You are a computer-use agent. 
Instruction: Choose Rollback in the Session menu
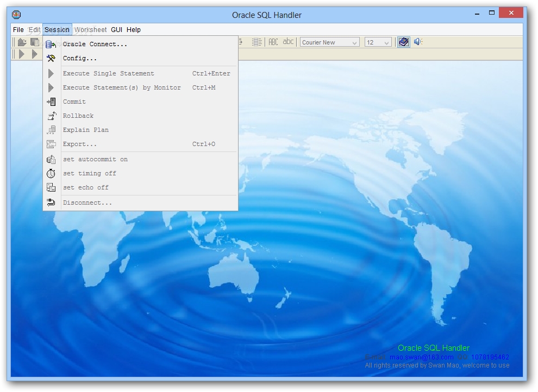tap(140, 116)
